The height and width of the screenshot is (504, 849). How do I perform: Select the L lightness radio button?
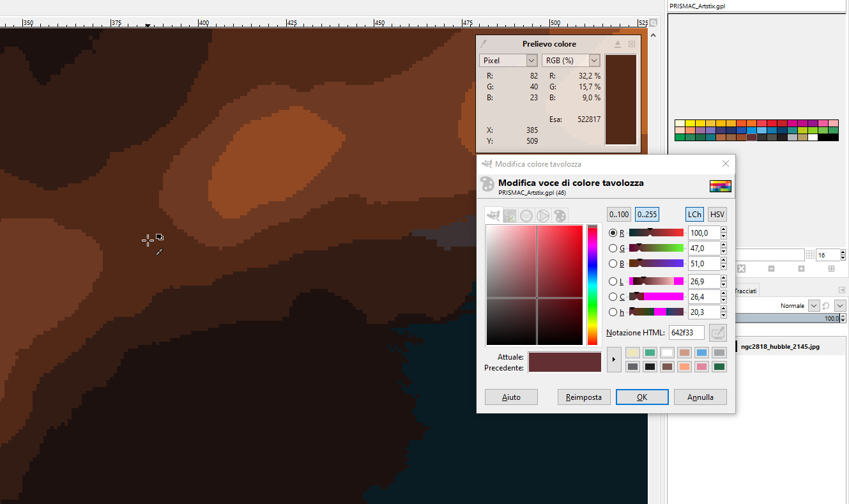613,282
